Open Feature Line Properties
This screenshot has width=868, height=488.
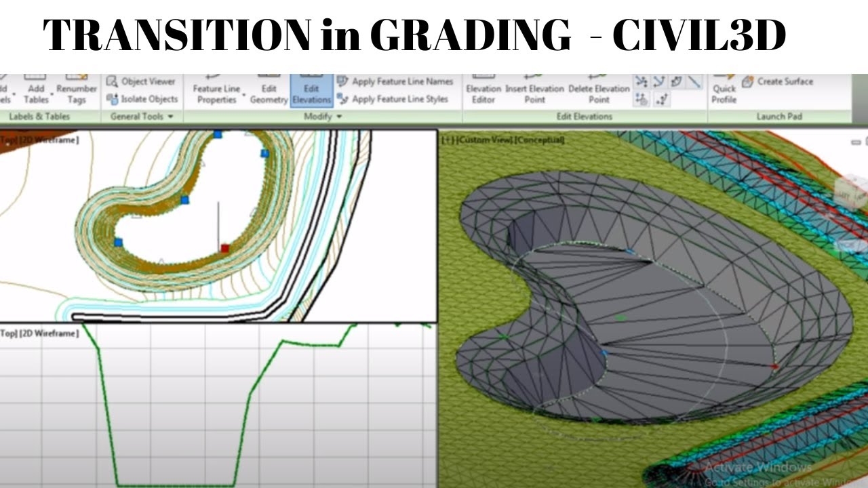216,89
